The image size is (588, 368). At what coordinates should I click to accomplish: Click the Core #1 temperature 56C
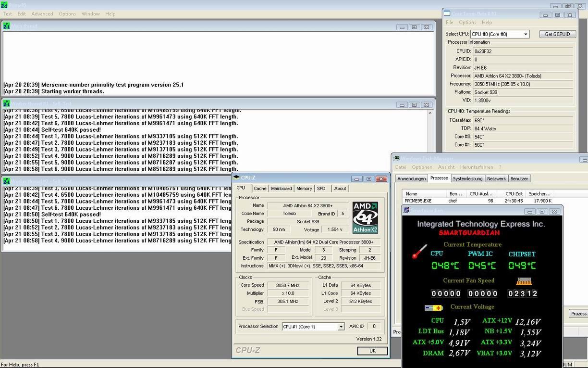pos(523,145)
